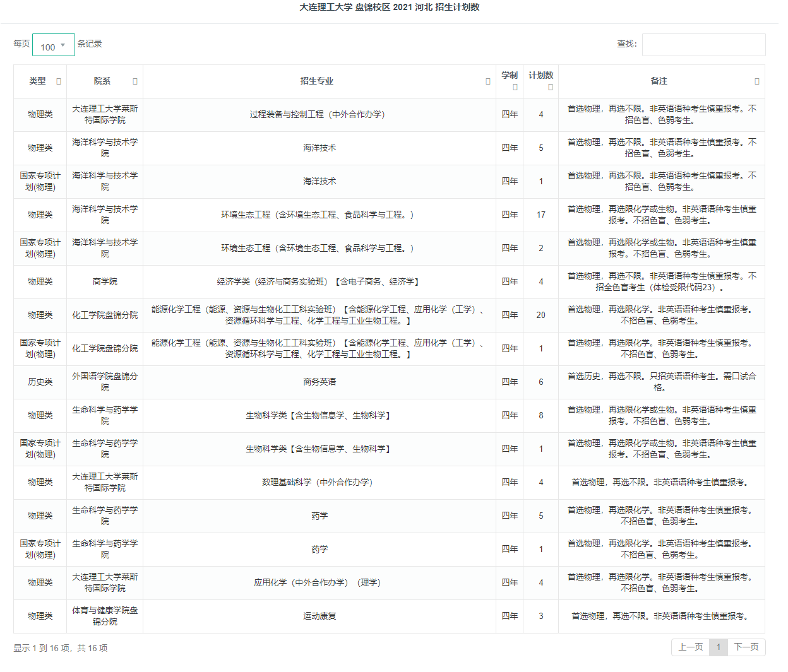Click the 应用化学（中外合作办学）major cell
788x672 pixels.
[319, 583]
